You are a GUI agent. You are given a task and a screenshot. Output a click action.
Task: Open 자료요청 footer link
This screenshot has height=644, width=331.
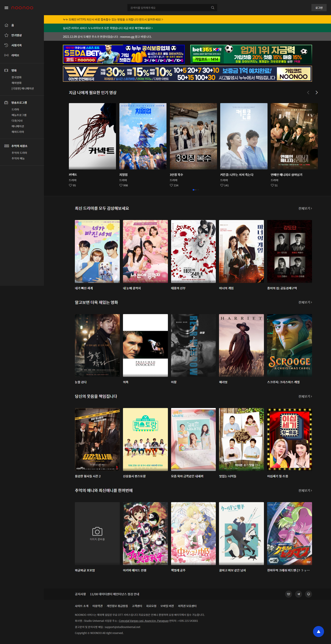click(151, 606)
